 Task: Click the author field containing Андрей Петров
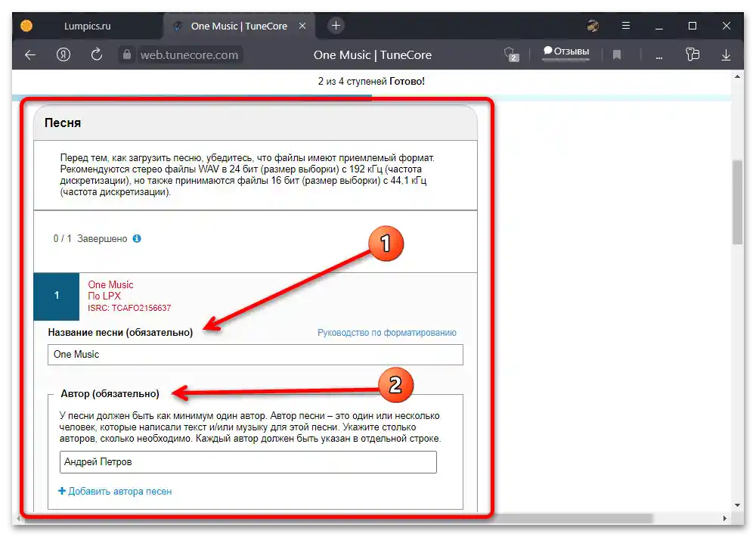click(x=248, y=462)
